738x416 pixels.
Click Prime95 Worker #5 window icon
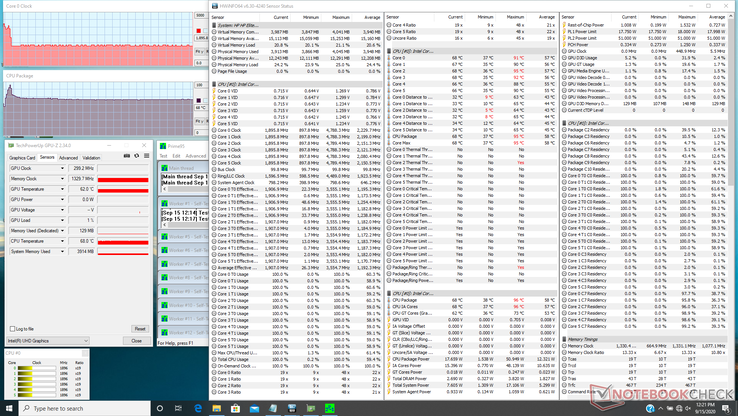[x=164, y=237]
